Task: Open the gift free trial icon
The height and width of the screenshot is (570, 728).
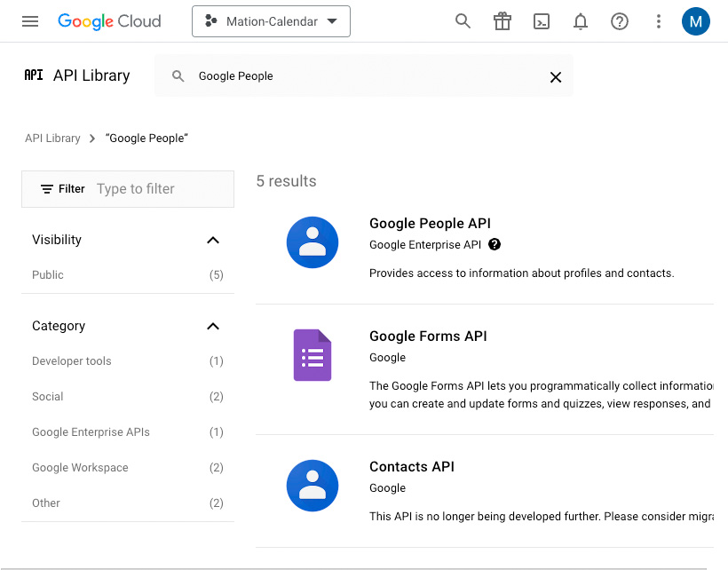Action: tap(502, 21)
